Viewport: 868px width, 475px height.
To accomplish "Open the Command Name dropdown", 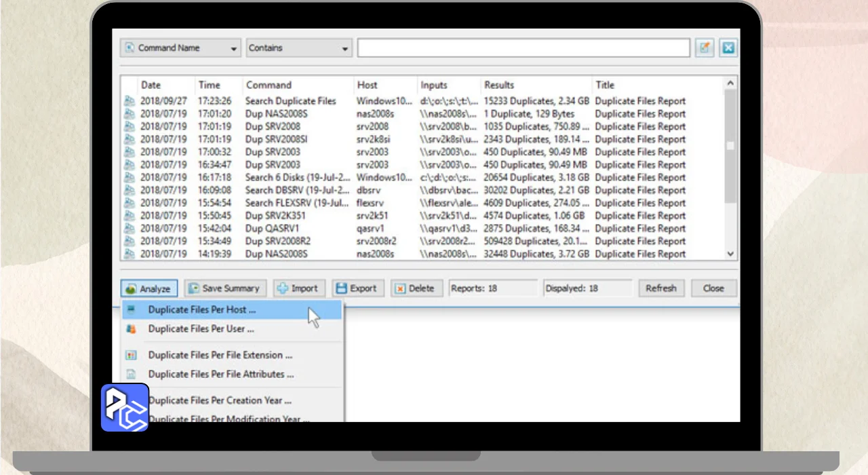I will (x=180, y=48).
